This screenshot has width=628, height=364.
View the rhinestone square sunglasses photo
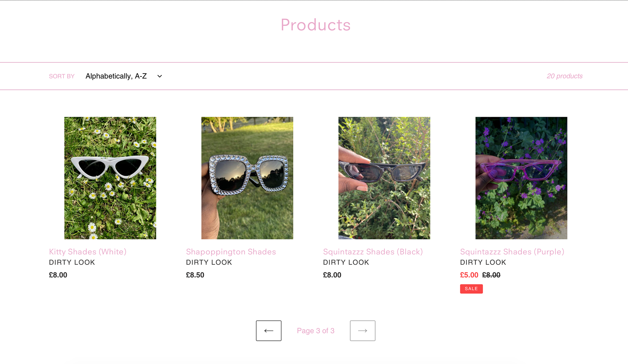pos(247,178)
